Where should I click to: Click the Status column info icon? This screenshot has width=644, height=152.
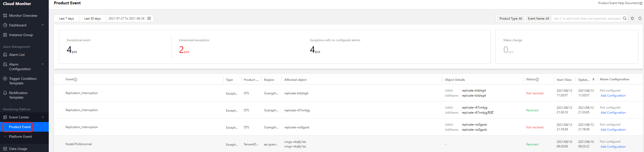pos(537,80)
